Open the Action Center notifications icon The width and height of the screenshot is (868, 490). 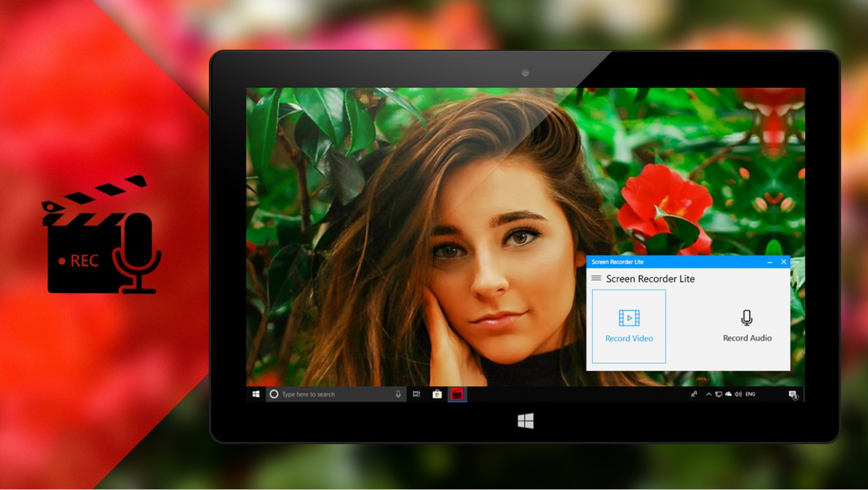pos(792,395)
